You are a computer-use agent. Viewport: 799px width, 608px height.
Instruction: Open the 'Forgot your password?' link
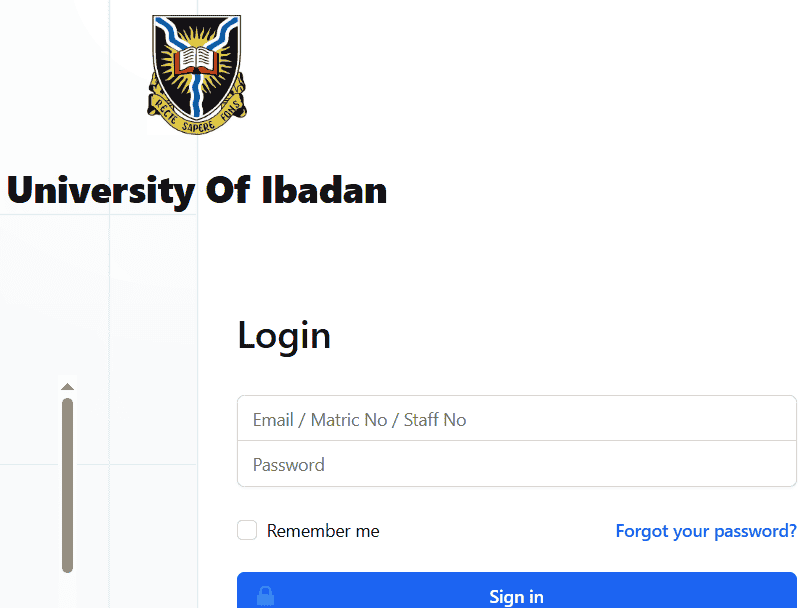(706, 531)
